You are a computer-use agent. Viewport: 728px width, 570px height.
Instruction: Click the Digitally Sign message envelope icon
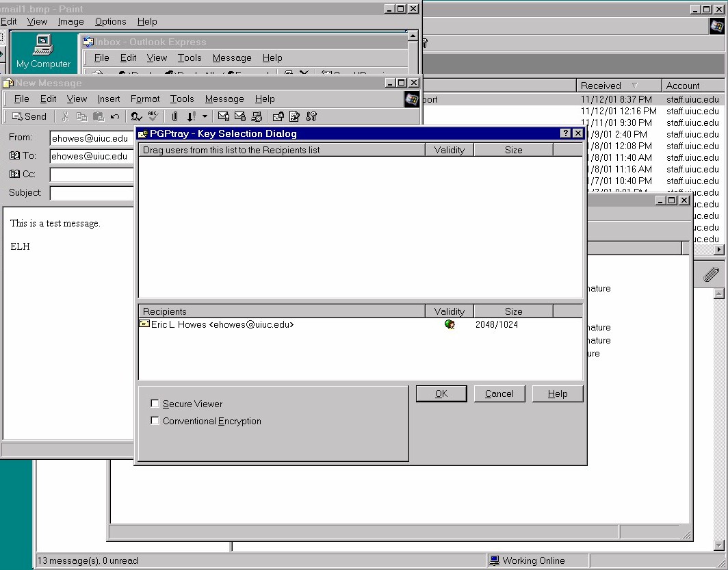[x=223, y=116]
